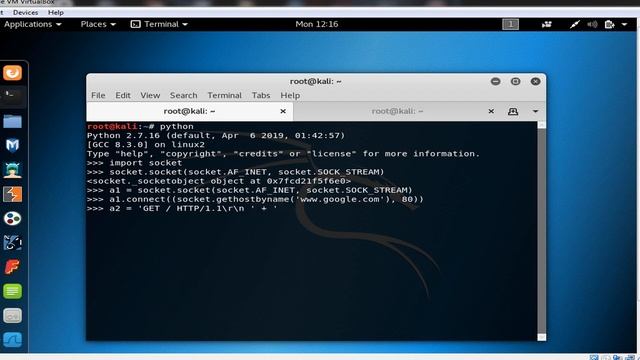640x360 pixels.
Task: Click the a2 = 'GET / HTTP/1.1 line
Action: [x=182, y=208]
